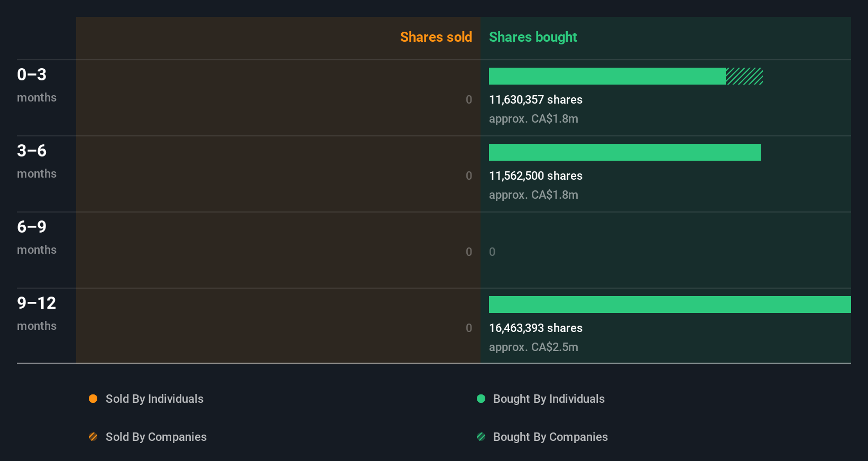Screen dimensions: 868x461
Task: Select the Sold By Companies legend label
Action: point(156,437)
